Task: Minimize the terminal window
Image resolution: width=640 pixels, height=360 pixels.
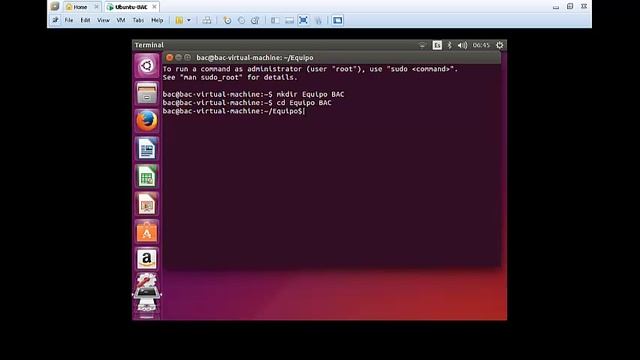Action: [178, 58]
